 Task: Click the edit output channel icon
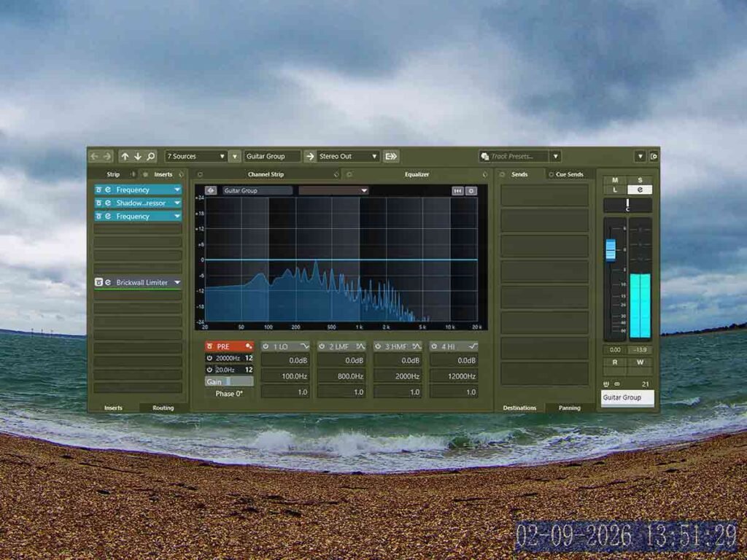pyautogui.click(x=391, y=156)
